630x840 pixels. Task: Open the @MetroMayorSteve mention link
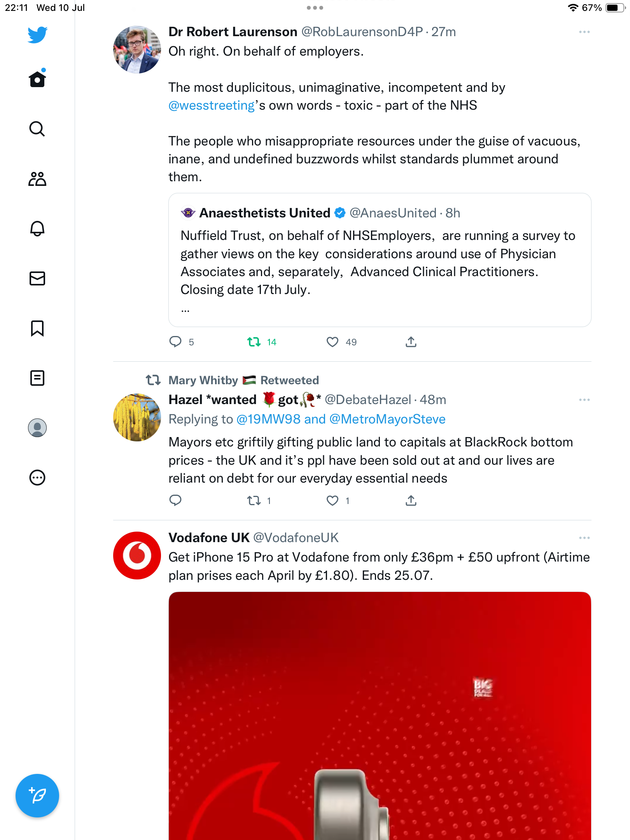(387, 419)
